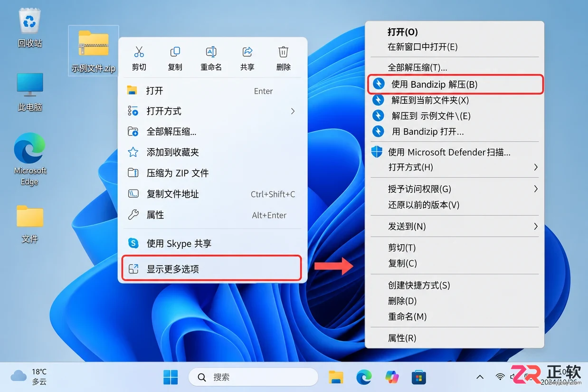Open Edge from the taskbar
The image size is (588, 392).
click(x=364, y=377)
